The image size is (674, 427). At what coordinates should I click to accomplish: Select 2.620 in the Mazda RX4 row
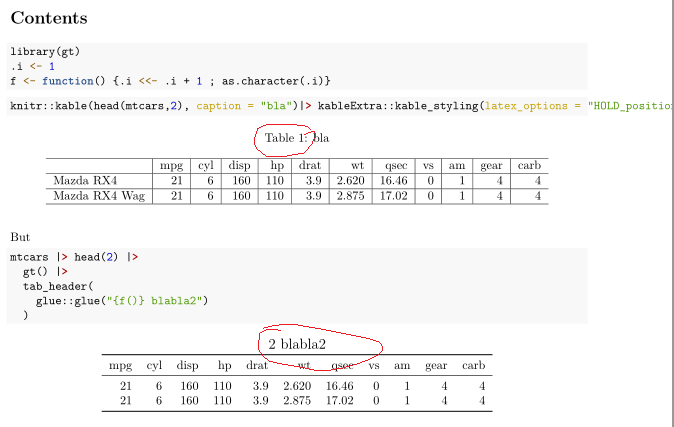click(x=351, y=181)
